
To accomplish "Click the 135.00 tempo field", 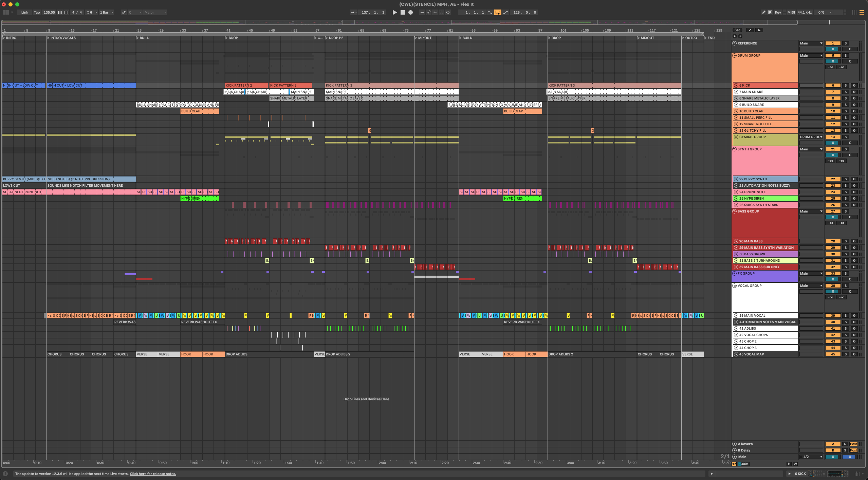I will [x=49, y=13].
